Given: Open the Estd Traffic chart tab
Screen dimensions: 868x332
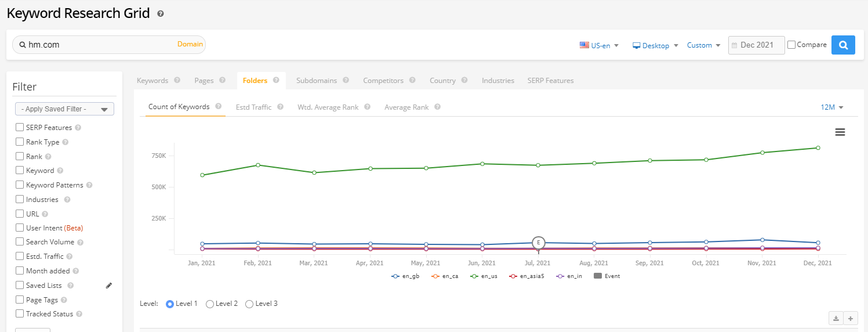Looking at the screenshot, I should (253, 107).
